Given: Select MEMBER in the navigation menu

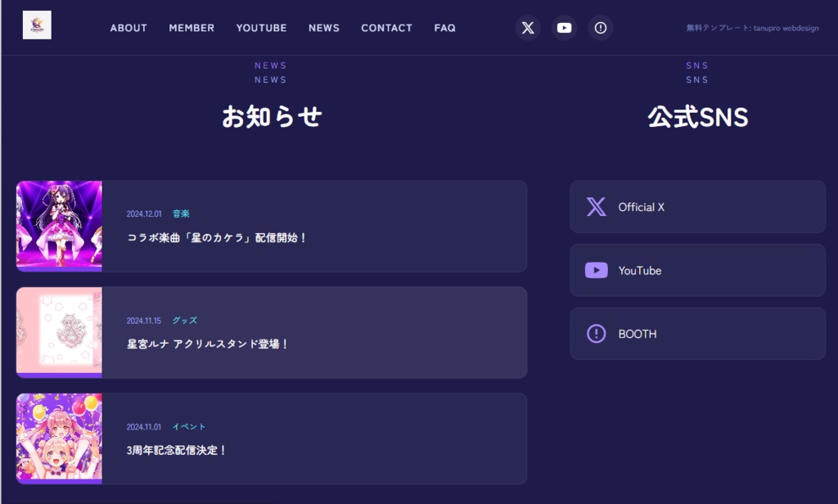Looking at the screenshot, I should click(191, 28).
